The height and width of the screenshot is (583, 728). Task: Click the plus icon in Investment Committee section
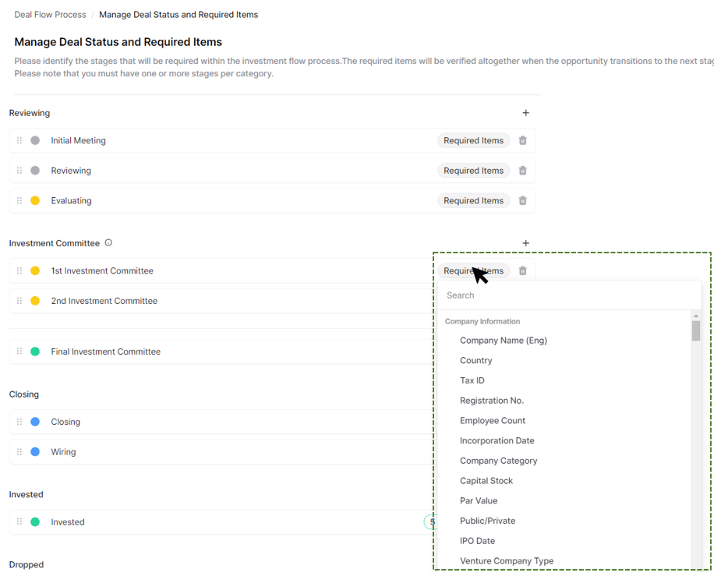[526, 242]
